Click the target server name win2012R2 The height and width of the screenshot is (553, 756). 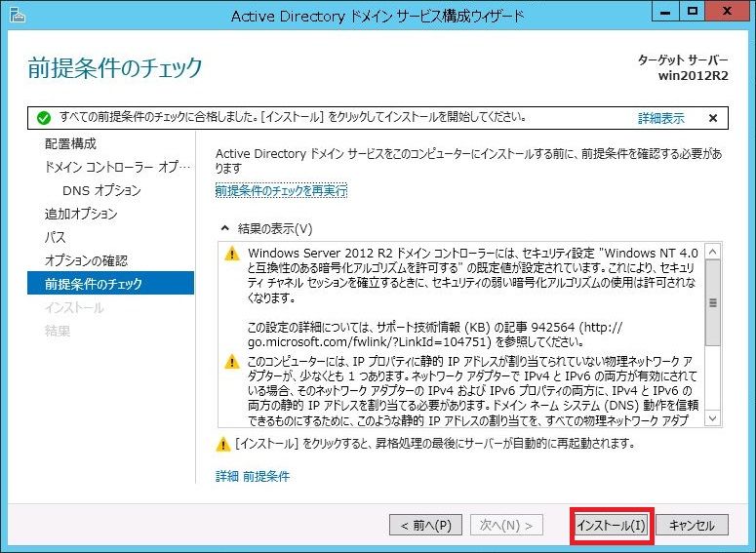coord(693,76)
